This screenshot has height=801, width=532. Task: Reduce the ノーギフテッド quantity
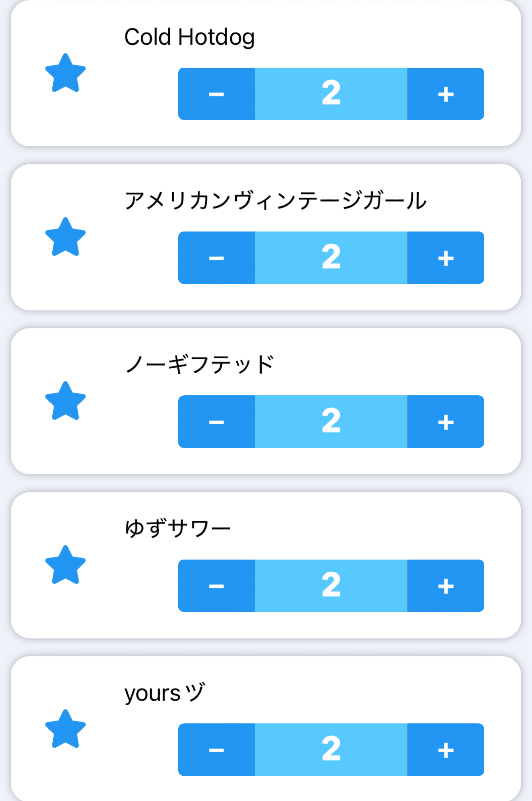pos(217,422)
